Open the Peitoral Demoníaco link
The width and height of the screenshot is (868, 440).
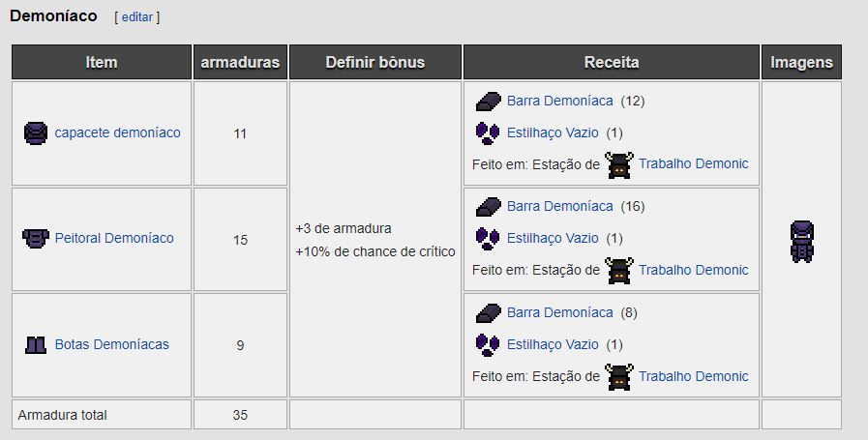tap(114, 238)
